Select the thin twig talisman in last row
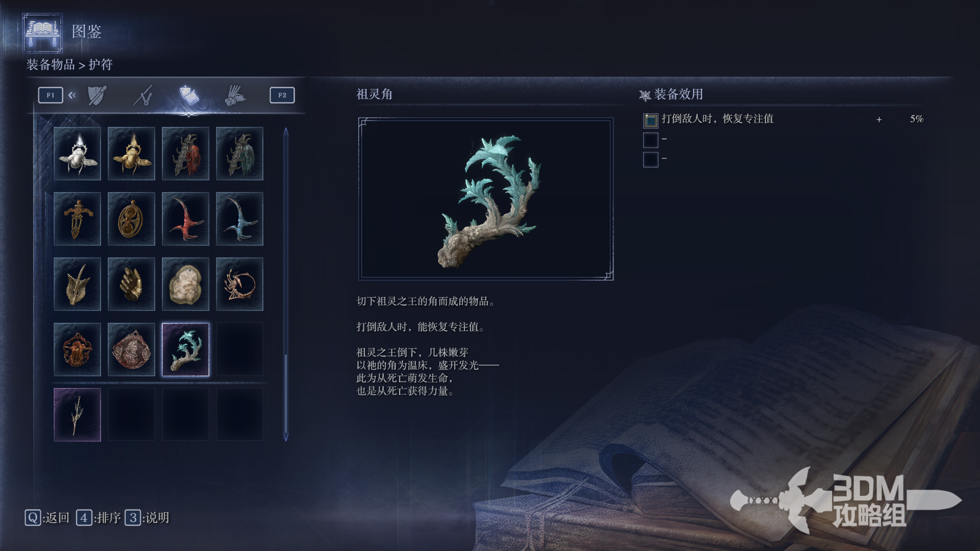Image resolution: width=980 pixels, height=551 pixels. click(x=77, y=415)
